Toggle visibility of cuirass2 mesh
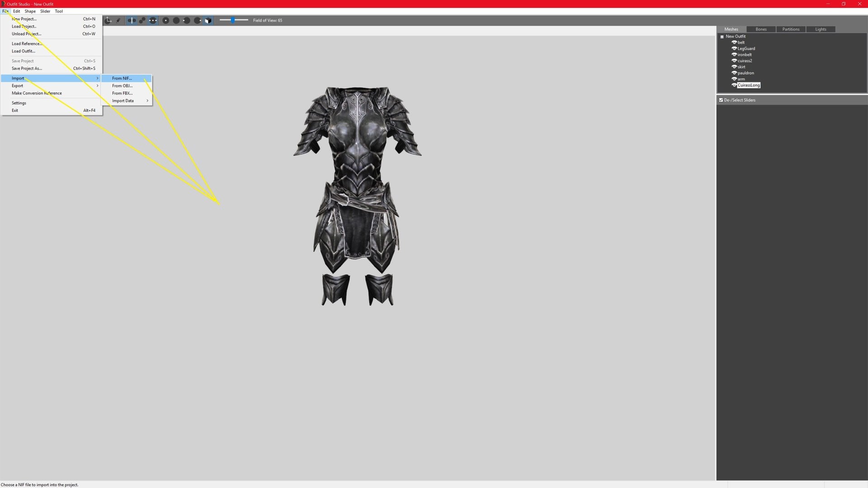The width and height of the screenshot is (868, 488). (734, 61)
